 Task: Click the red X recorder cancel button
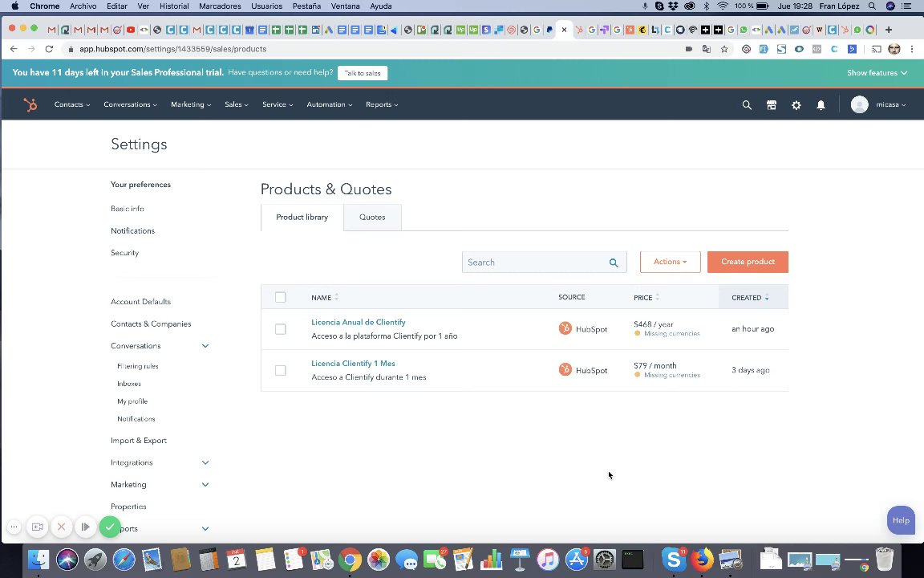tap(61, 527)
